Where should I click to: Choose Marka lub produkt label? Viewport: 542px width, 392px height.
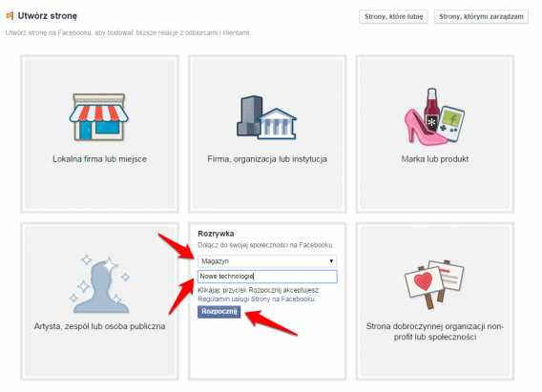click(x=435, y=159)
